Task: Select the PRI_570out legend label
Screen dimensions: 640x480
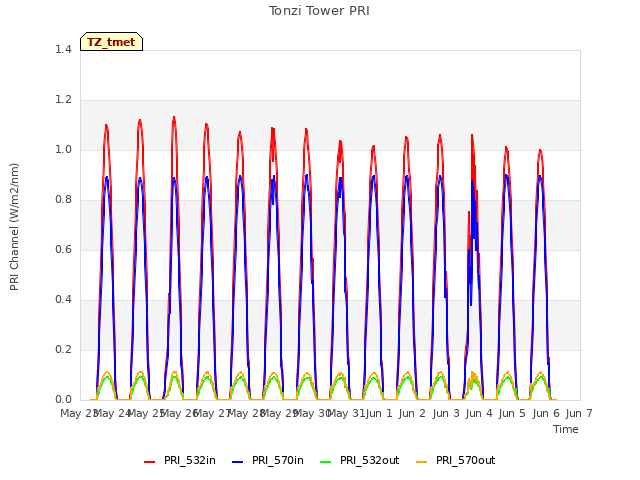Action: coord(465,460)
